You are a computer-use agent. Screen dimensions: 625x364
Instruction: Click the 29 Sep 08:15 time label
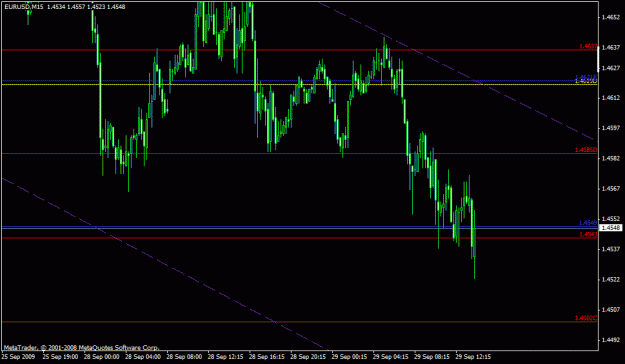[x=432, y=356]
